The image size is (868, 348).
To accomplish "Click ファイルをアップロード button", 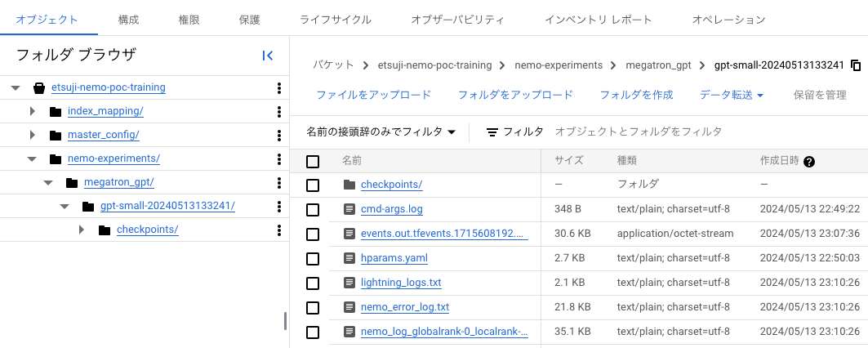I will (x=374, y=95).
